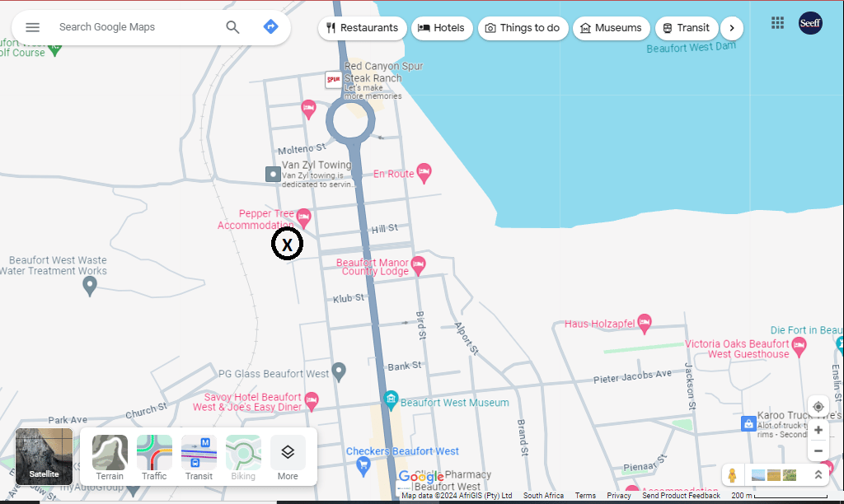
Task: Select the En Route hotel pin
Action: (424, 173)
